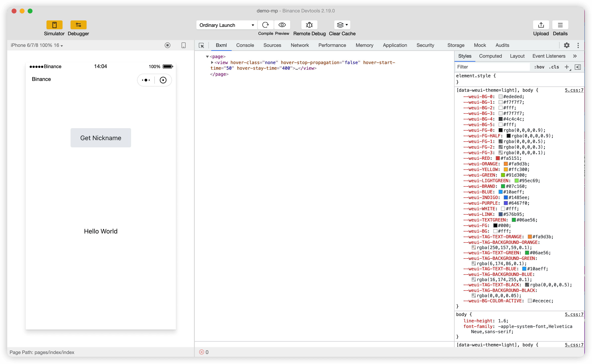Click the Preview eye icon

pos(282,25)
